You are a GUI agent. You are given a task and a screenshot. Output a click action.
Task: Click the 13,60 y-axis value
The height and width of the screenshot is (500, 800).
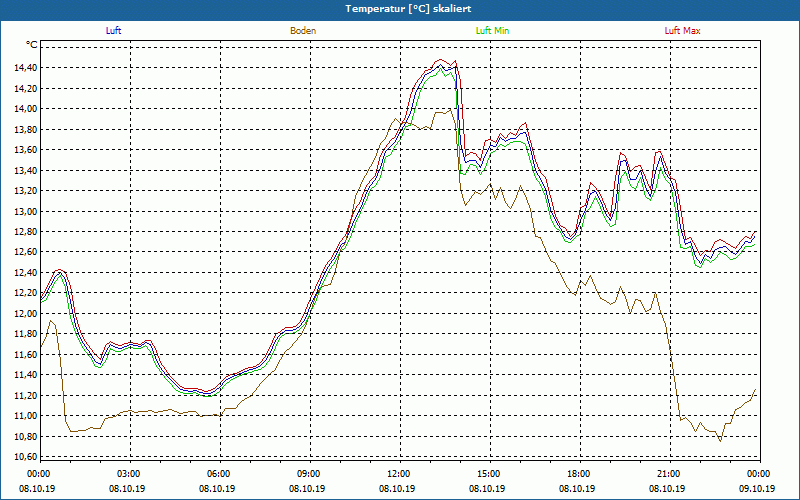point(26,149)
